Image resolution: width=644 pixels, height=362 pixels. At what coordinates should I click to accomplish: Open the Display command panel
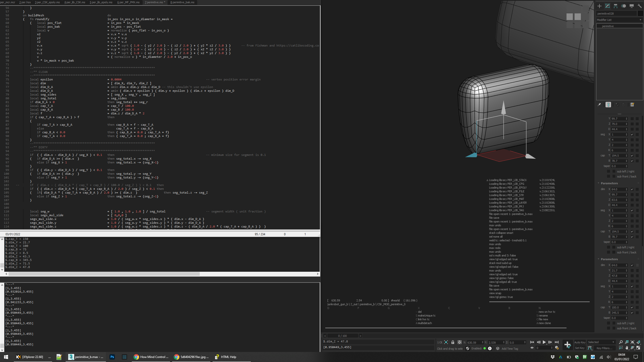632,6
